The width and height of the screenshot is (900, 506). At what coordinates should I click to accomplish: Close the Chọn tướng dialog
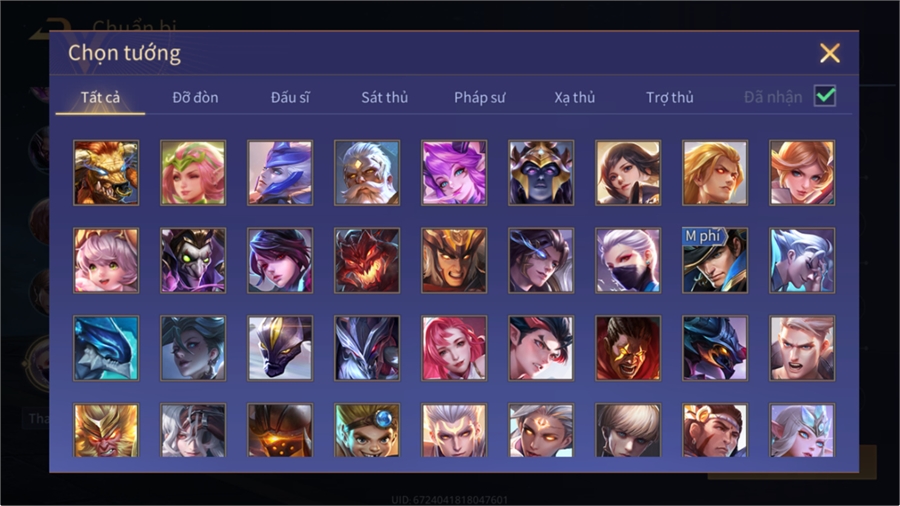click(x=830, y=53)
